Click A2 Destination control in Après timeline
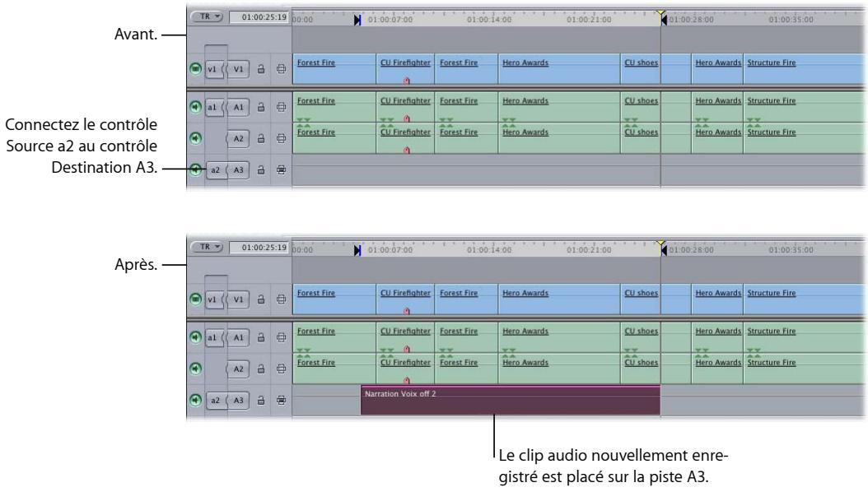The height and width of the screenshot is (492, 868). (238, 369)
